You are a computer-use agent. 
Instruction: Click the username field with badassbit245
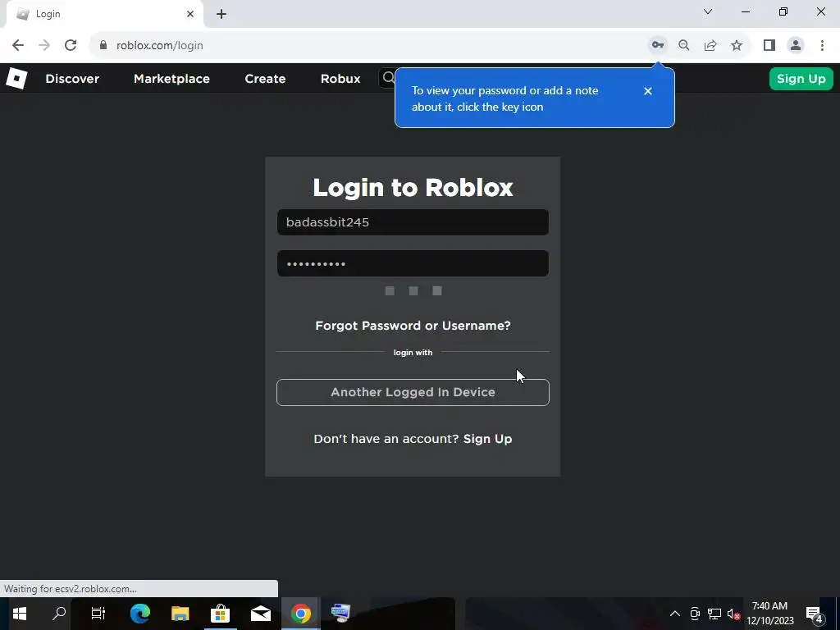(413, 222)
